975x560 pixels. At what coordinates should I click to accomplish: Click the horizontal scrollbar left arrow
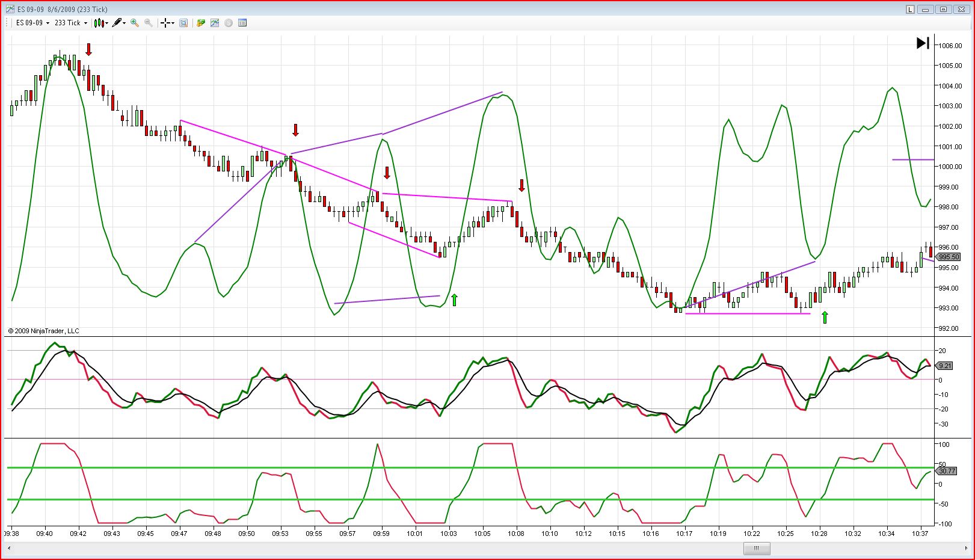coord(10,548)
